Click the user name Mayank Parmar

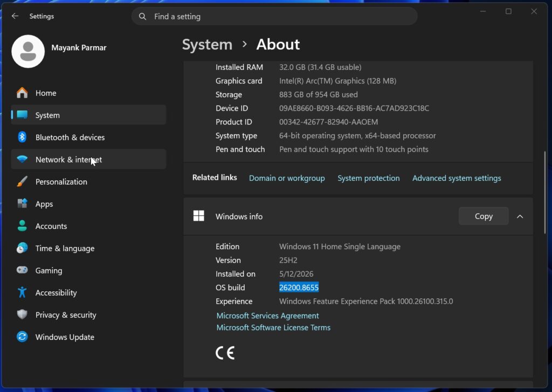(79, 47)
